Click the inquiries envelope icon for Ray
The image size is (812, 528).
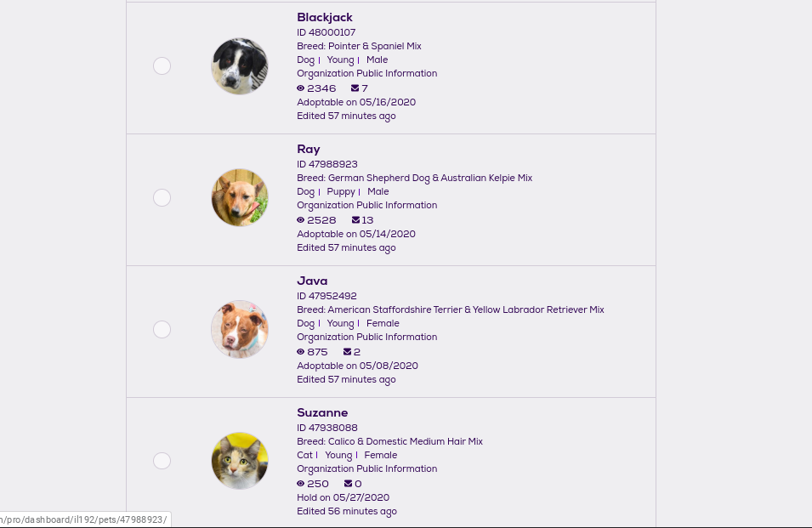(355, 220)
